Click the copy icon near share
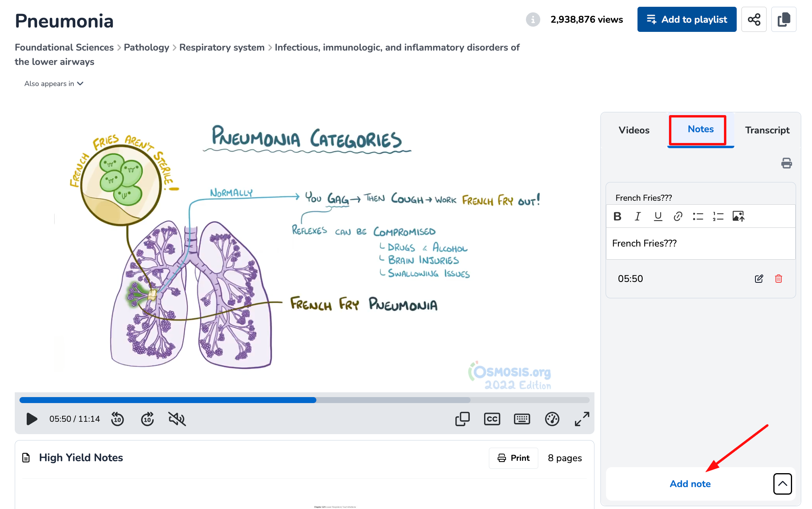This screenshot has width=812, height=509. [783, 20]
